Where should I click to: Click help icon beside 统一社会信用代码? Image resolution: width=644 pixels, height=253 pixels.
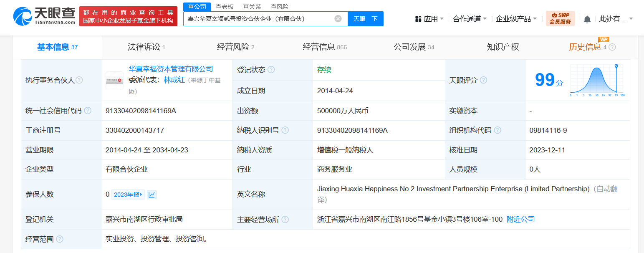point(88,111)
